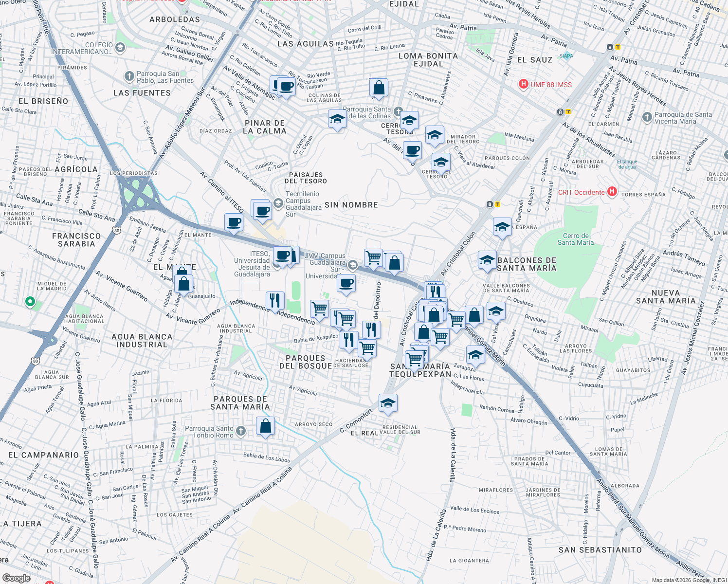Select the CRIT Occidente hospital marker
The image size is (728, 584).
click(x=611, y=192)
